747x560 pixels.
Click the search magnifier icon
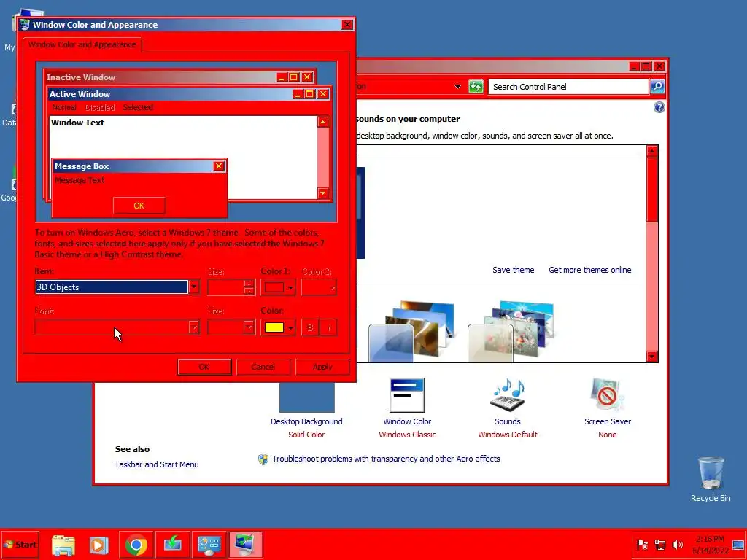tap(657, 86)
